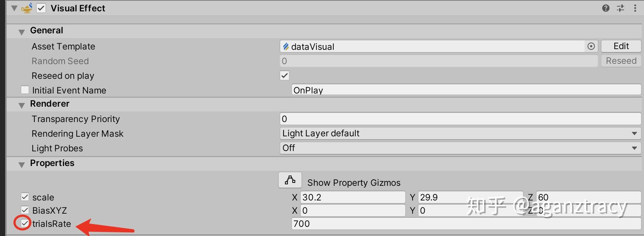Click the Visual Effect component lamp icon
Image resolution: width=644 pixels, height=236 pixels.
(x=27, y=8)
